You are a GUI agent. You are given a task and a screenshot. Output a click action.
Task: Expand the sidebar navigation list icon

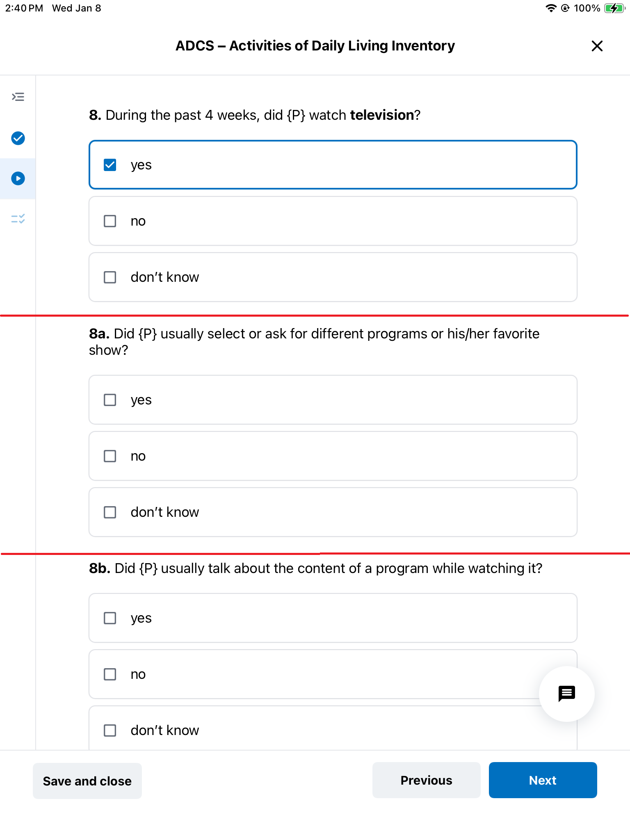[18, 97]
